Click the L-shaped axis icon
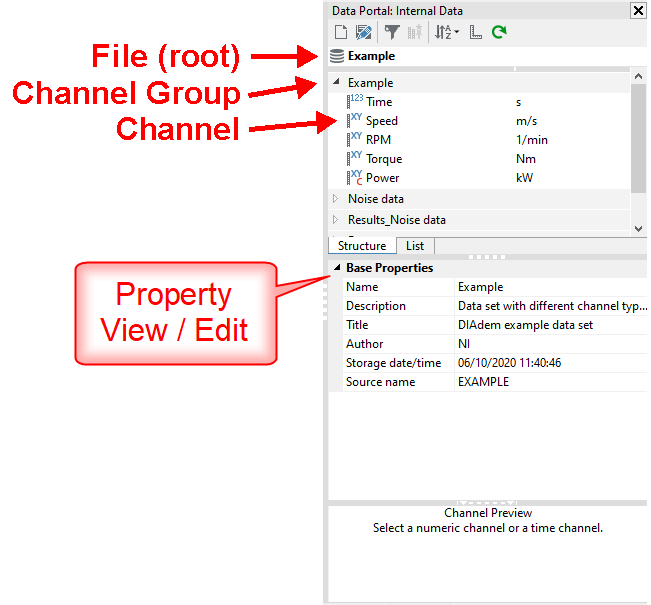 point(475,32)
